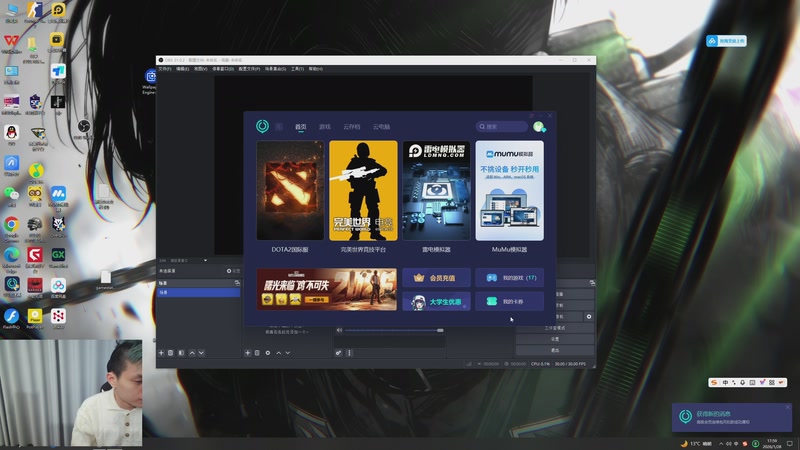Screen dimensions: 800x450
Task: Switch to the 云电脑 tab
Action: click(381, 127)
